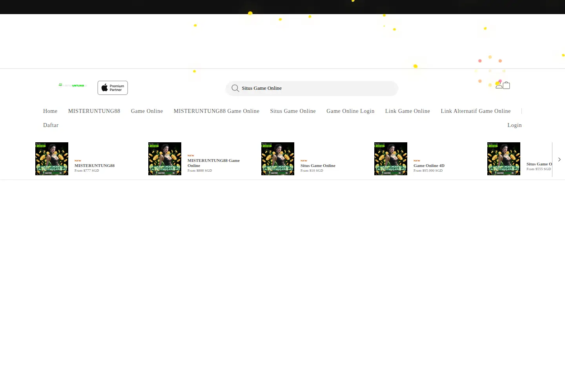
Task: Go to the Home menu item
Action: [x=50, y=111]
